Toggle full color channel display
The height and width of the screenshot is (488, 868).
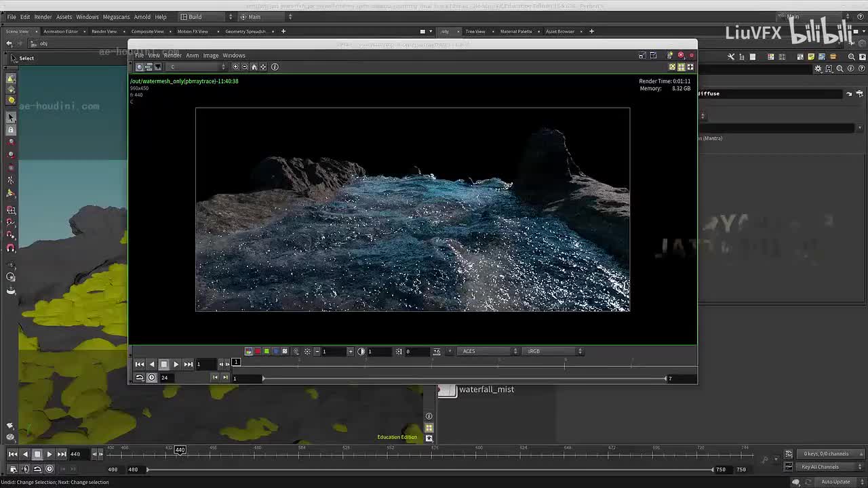(x=248, y=351)
